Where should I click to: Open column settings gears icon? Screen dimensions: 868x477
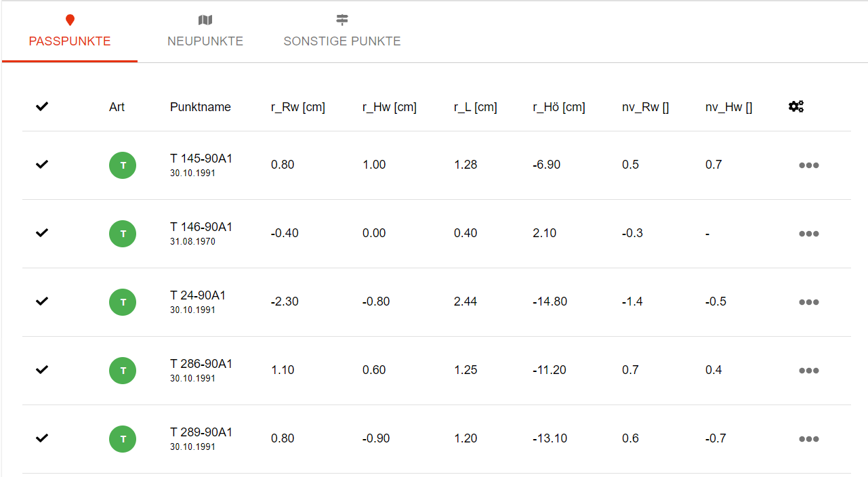tap(796, 106)
